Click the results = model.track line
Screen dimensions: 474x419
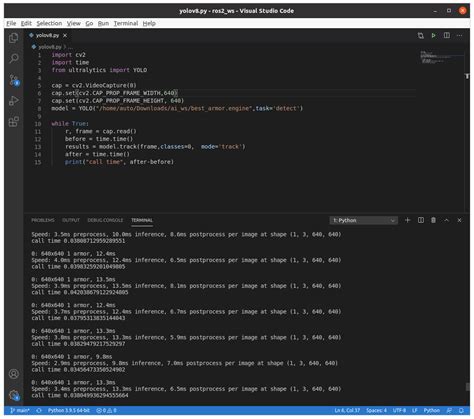[155, 147]
